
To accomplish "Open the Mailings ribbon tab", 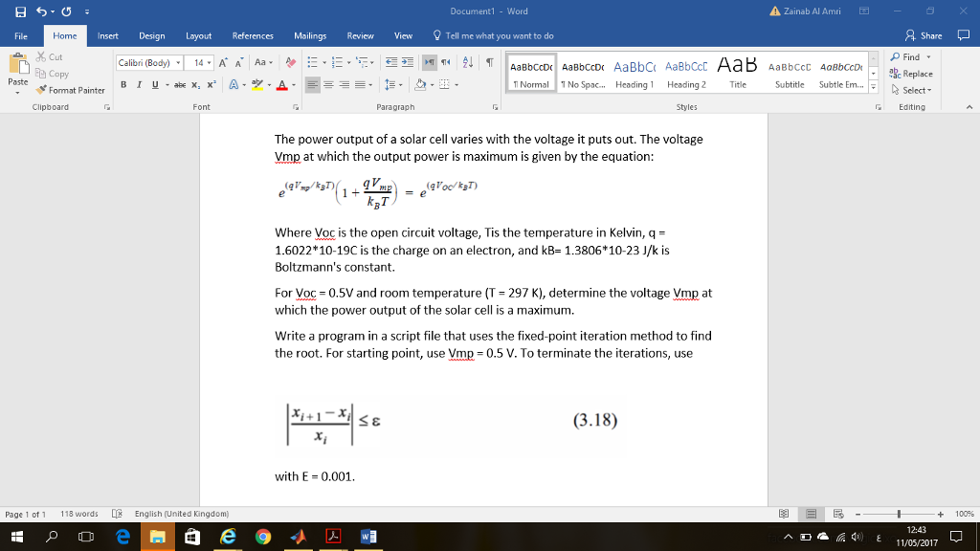I will pos(310,35).
